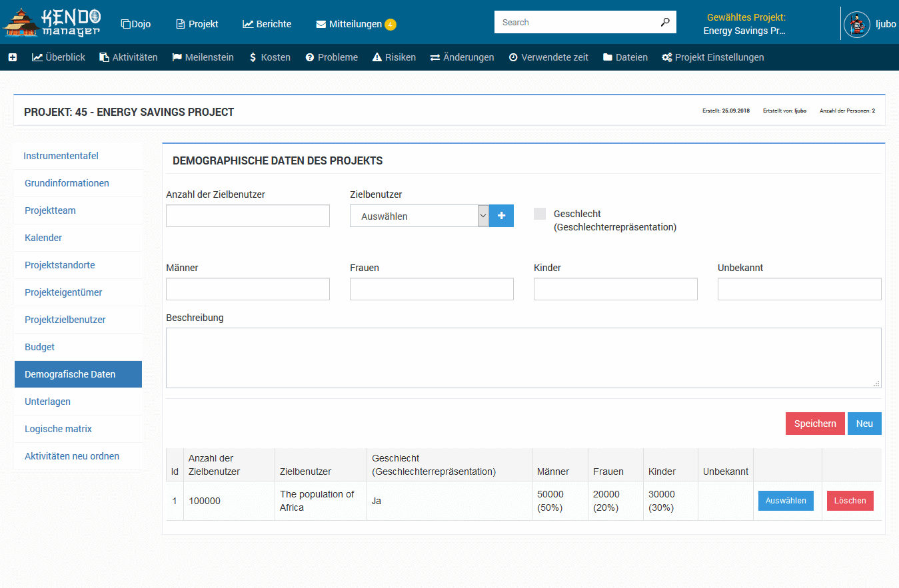Click the blue plus button beside Zielbenutzer
The image size is (899, 588).
[501, 216]
